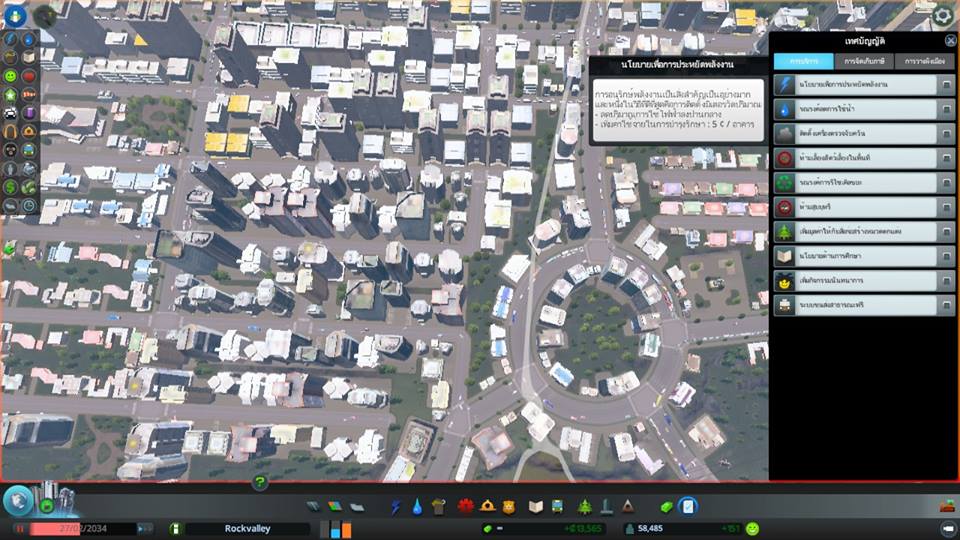
Task: Select the green dollar land value info view
Action: [x=10, y=187]
